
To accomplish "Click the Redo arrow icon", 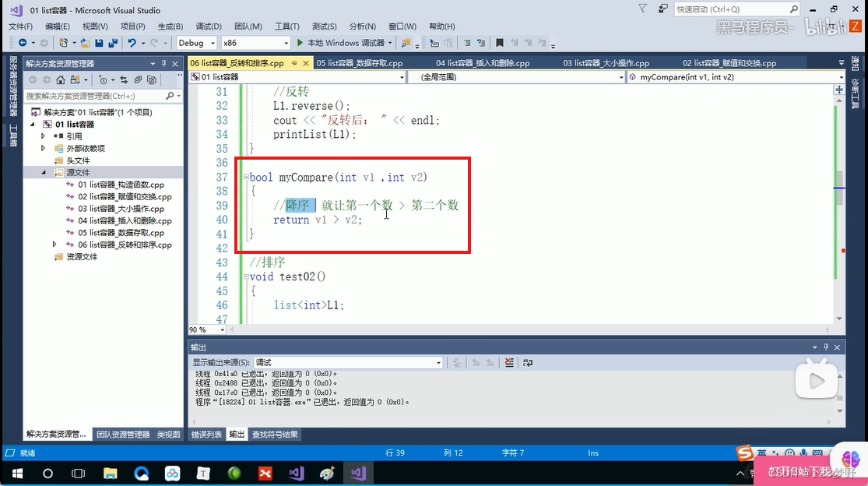I will [x=154, y=43].
